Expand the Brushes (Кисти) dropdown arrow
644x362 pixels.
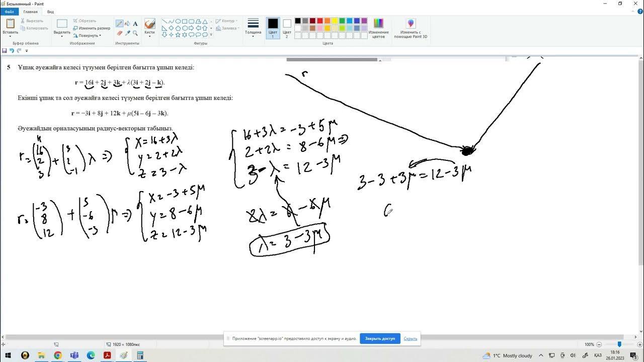click(149, 36)
